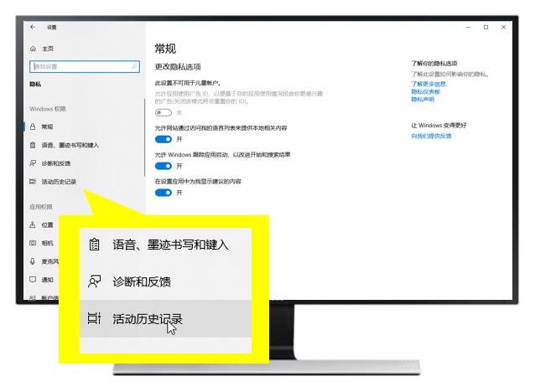
Task: Click the microphone icon beside 麦克风
Action: [33, 261]
